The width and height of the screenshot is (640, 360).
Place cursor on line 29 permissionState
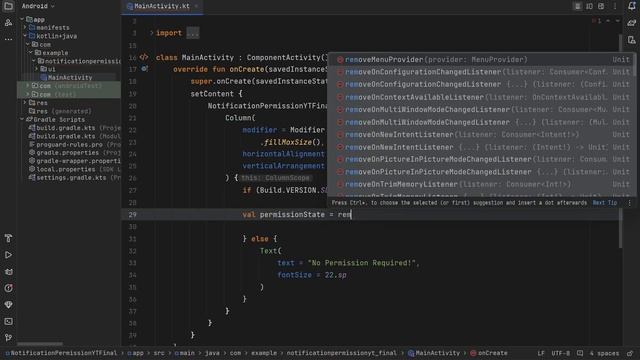click(292, 215)
